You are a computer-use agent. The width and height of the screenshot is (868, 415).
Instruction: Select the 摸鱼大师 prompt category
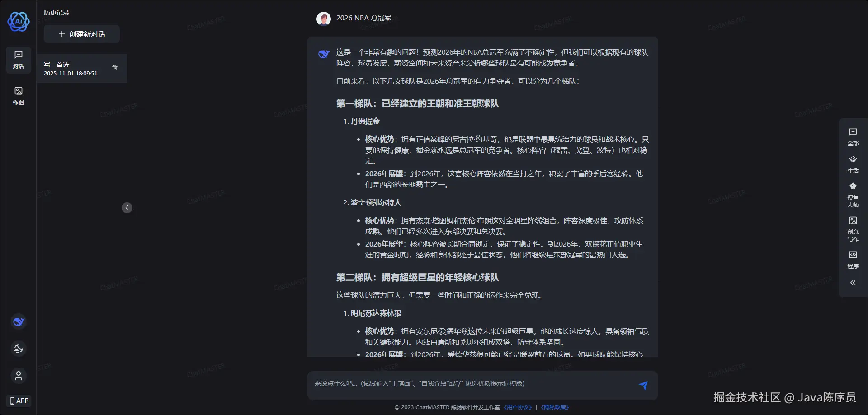click(x=853, y=195)
